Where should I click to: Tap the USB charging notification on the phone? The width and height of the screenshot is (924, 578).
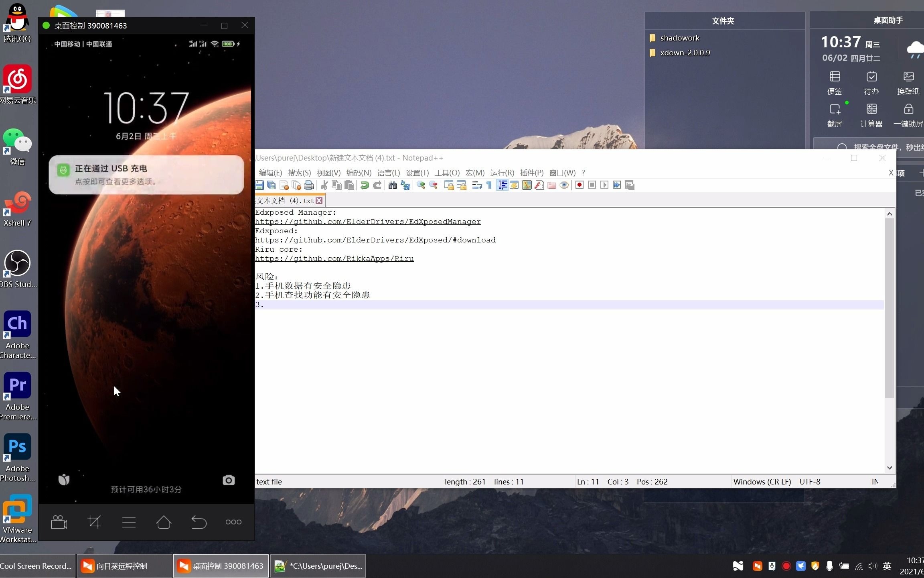click(146, 175)
